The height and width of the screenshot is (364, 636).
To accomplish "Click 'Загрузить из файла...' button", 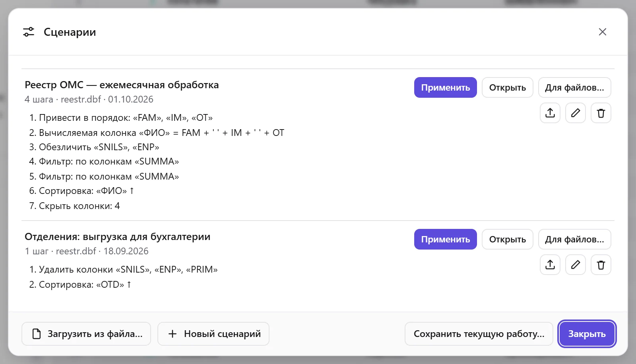I will (x=86, y=334).
